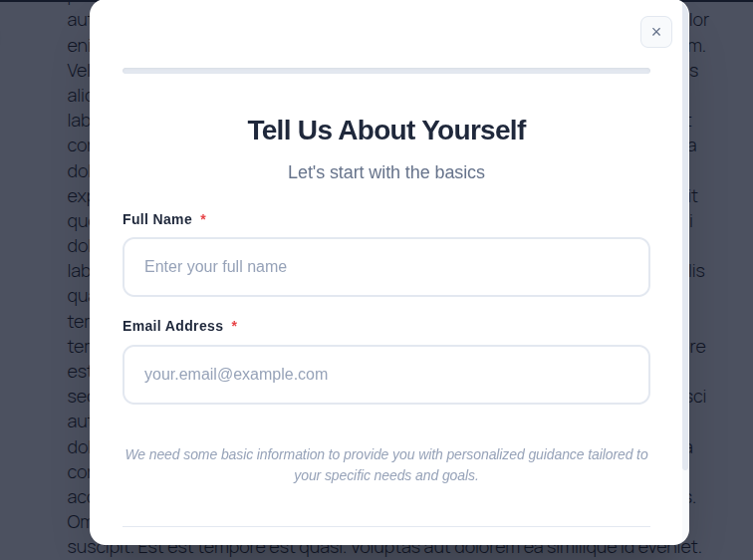Click the your.email@example.com placeholder text
Screen dimensions: 753x560
[236, 374]
